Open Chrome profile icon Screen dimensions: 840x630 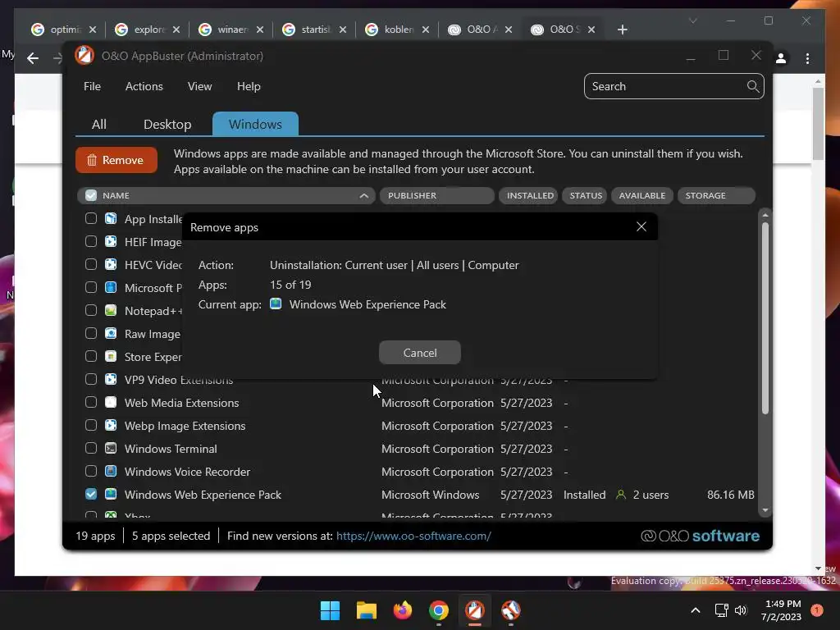point(781,58)
